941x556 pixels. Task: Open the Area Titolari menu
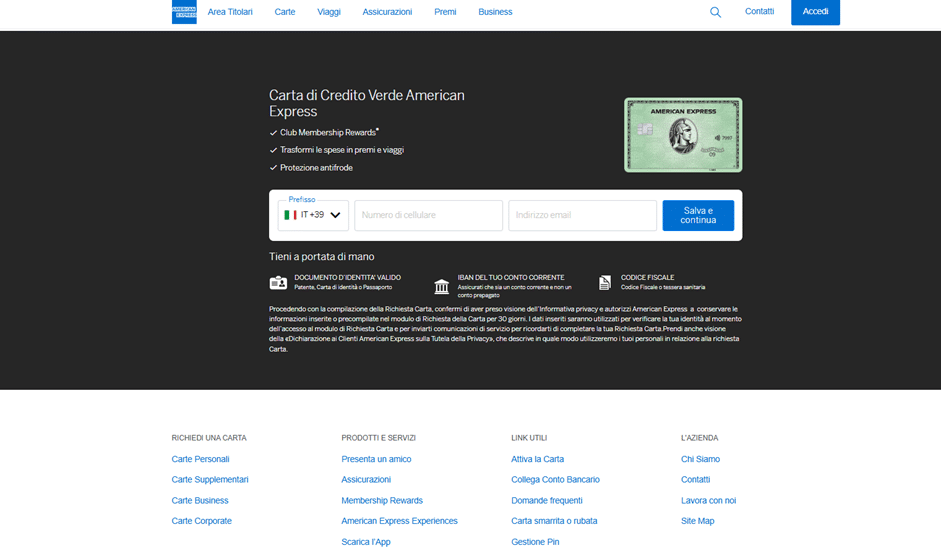(x=230, y=12)
